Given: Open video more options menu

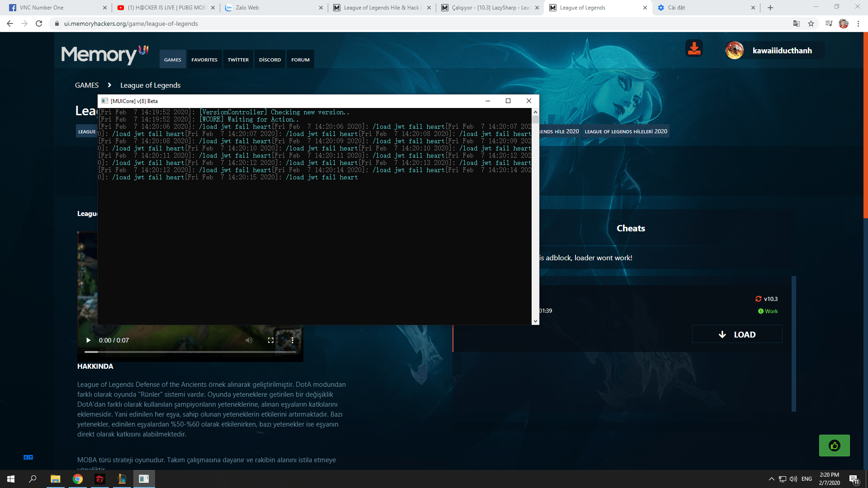Looking at the screenshot, I should pos(292,340).
